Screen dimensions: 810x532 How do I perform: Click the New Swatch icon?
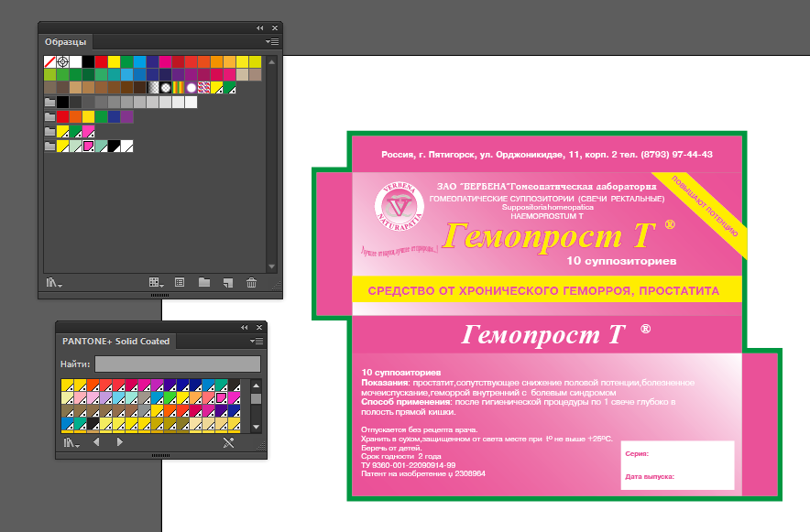coord(228,282)
